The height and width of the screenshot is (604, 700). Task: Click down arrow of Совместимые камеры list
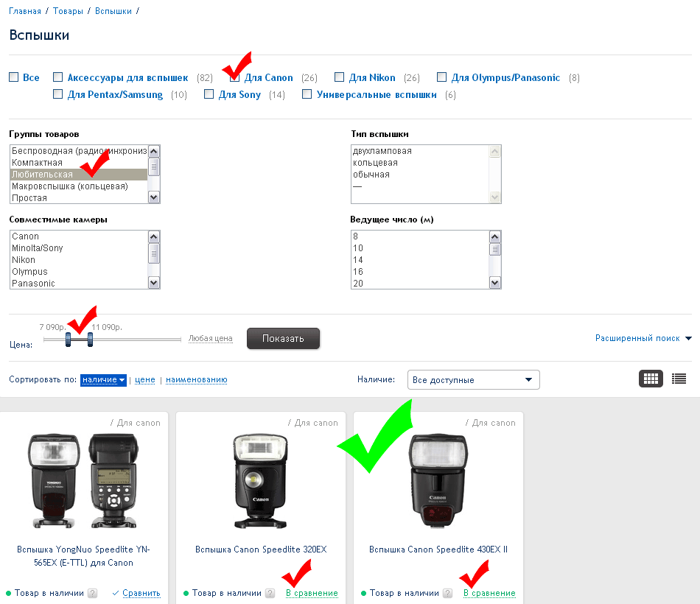point(154,282)
